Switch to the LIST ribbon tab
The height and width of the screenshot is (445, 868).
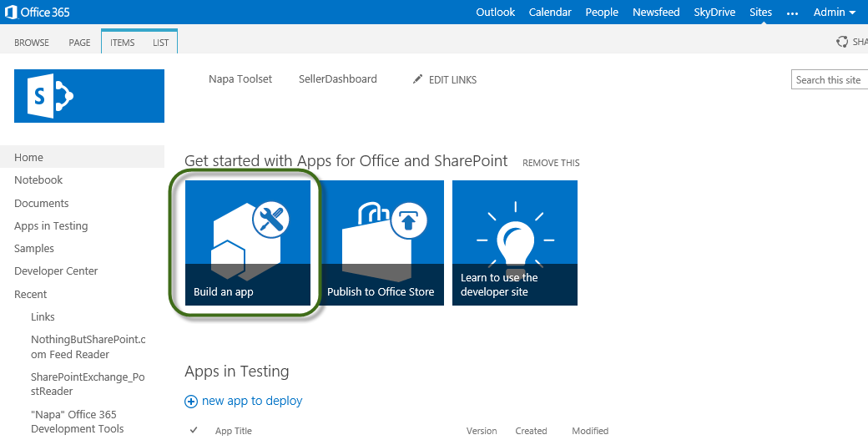click(160, 43)
